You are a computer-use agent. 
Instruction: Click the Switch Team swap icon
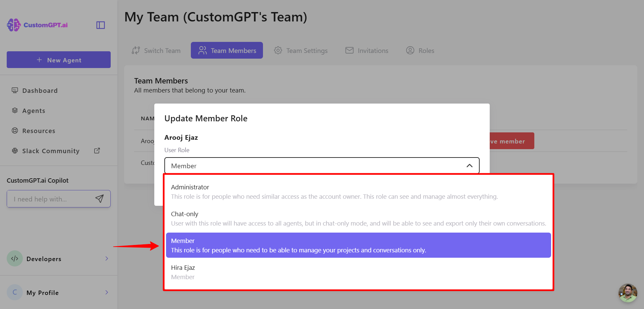tap(136, 50)
